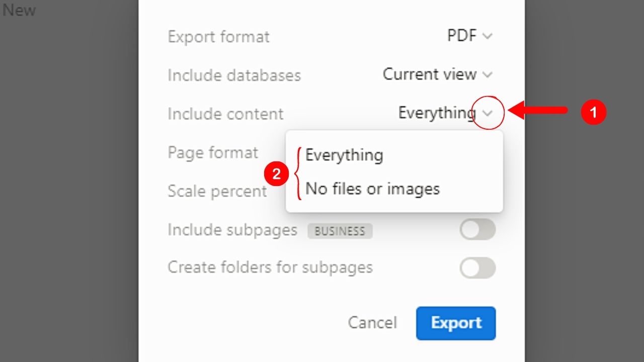The height and width of the screenshot is (362, 644).
Task: Click the Page format label
Action: (x=213, y=152)
